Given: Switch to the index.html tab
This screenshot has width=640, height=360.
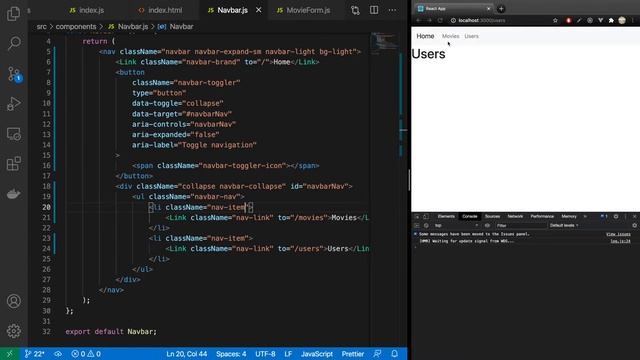Looking at the screenshot, I should click(160, 10).
